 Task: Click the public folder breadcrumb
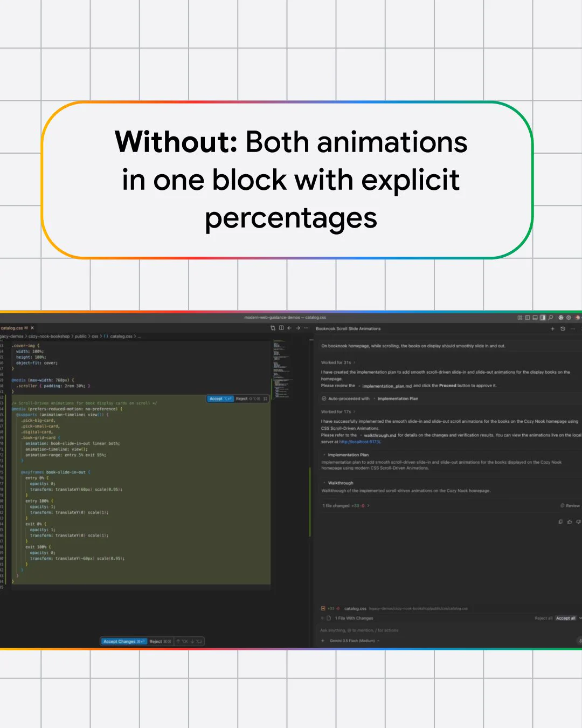(x=81, y=336)
